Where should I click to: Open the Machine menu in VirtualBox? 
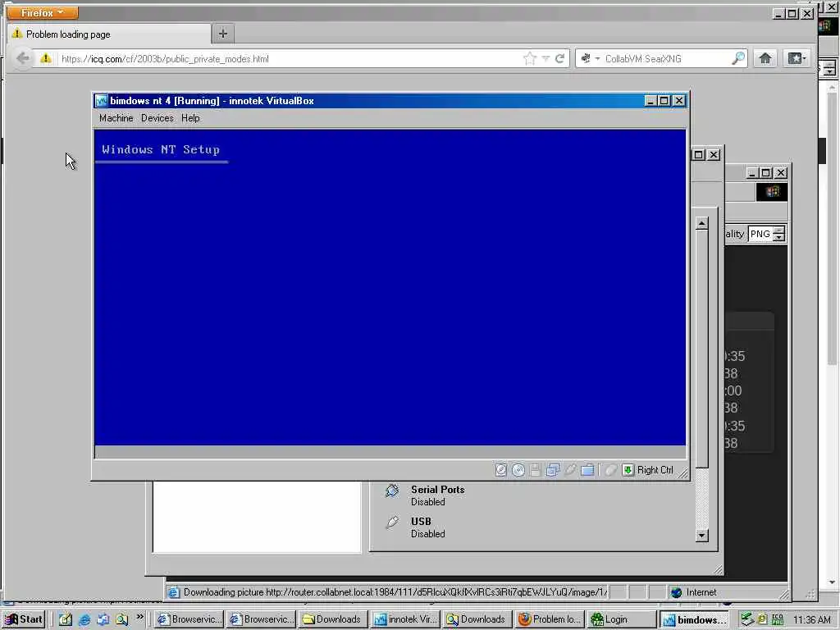coord(116,118)
